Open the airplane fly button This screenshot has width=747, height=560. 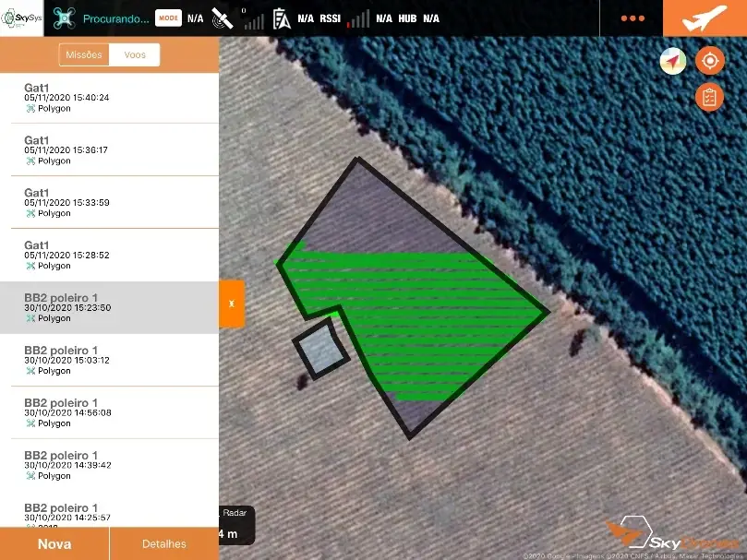coord(705,18)
